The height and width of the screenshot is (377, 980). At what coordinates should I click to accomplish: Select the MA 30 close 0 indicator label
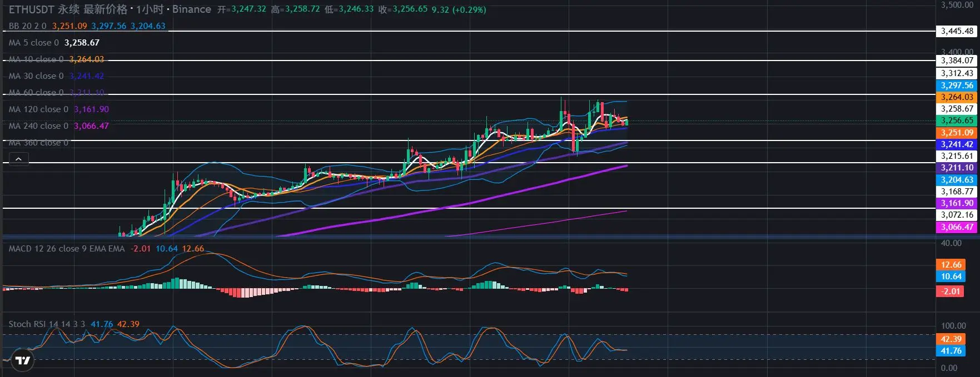[36, 76]
